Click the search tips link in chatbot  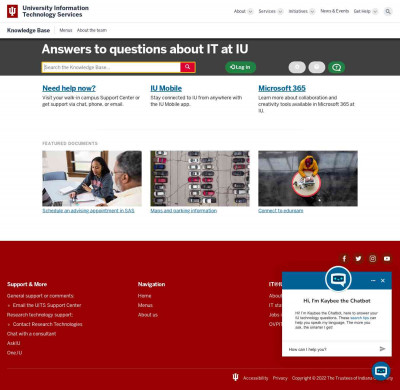360,318
